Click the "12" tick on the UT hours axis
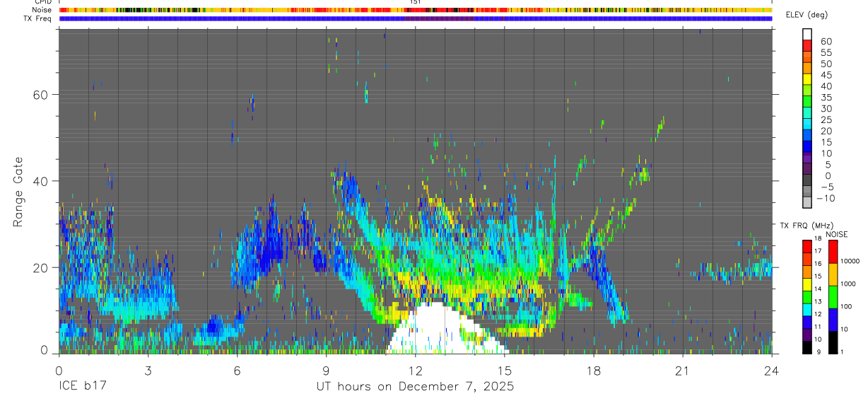Viewport: 868px width, 401px height. 416,371
